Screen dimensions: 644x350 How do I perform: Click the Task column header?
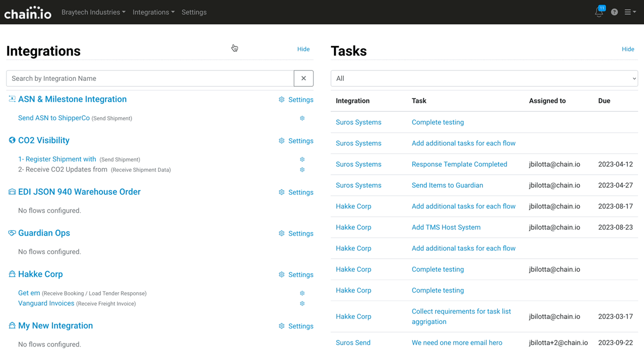[419, 101]
